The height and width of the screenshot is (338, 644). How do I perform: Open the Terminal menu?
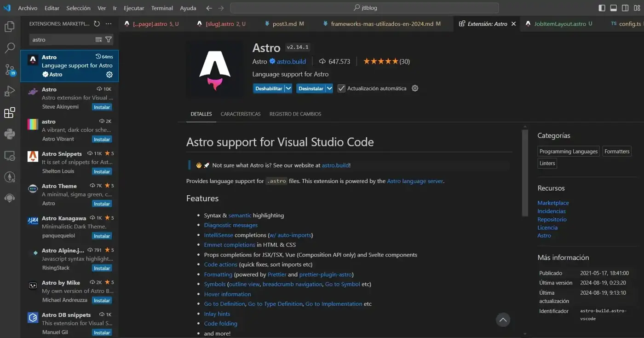pyautogui.click(x=162, y=8)
